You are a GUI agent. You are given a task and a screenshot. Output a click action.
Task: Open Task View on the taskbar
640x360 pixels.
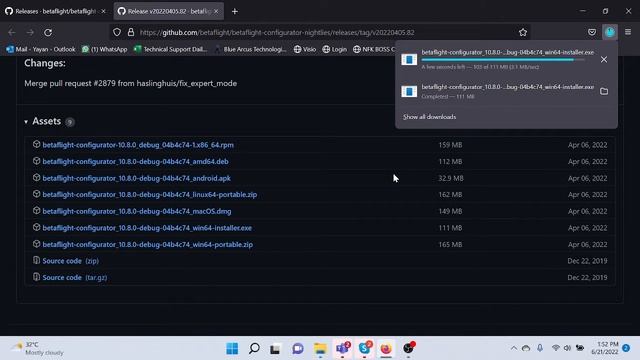click(276, 348)
